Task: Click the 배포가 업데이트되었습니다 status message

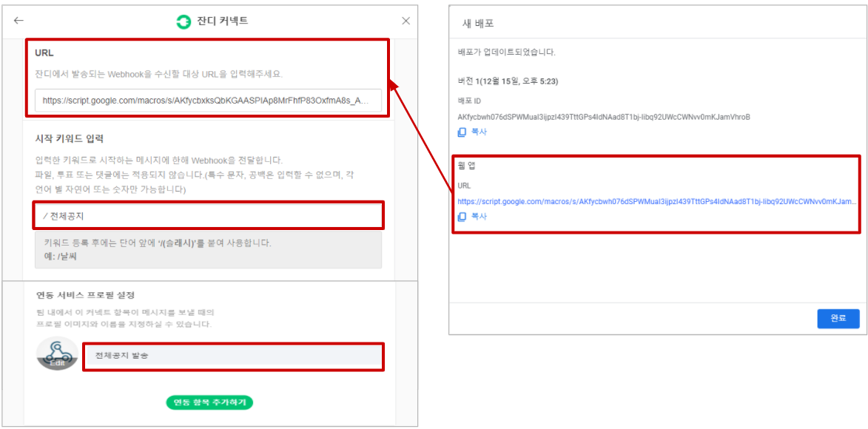Action: [x=506, y=53]
